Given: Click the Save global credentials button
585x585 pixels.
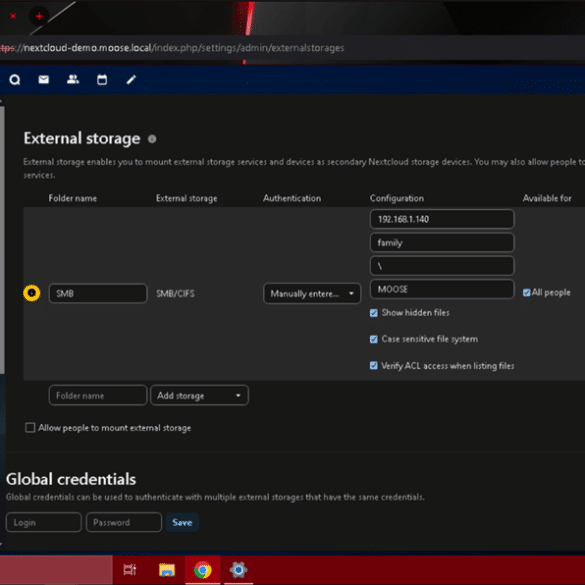Looking at the screenshot, I should (x=182, y=522).
